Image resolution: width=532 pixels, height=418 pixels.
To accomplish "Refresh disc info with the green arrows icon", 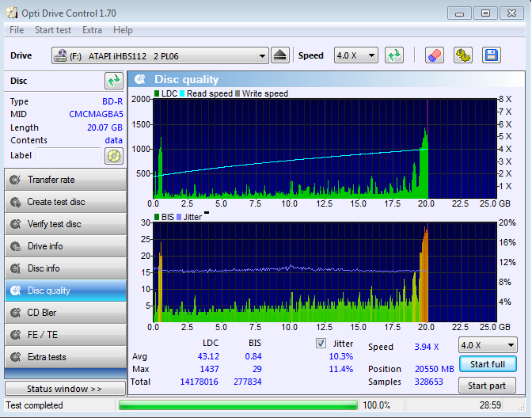I will tap(114, 81).
